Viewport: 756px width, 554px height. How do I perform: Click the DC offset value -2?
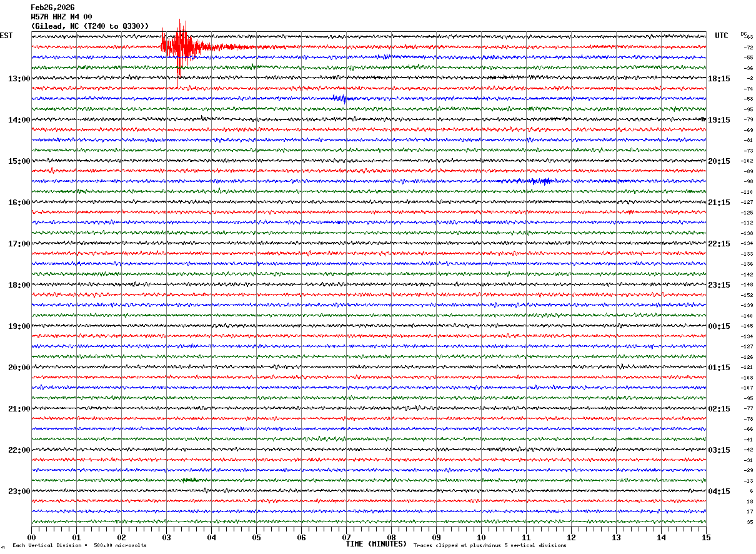750,79
